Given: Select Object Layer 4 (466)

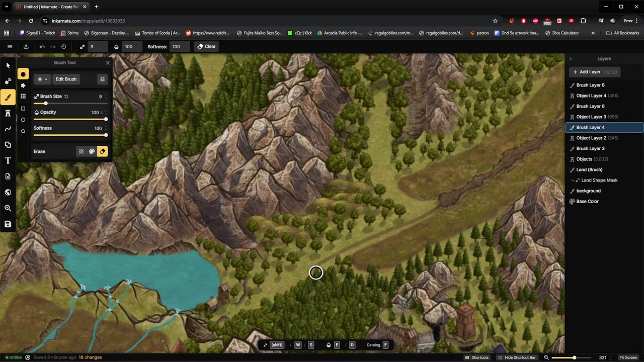Looking at the screenshot, I should pyautogui.click(x=604, y=96).
